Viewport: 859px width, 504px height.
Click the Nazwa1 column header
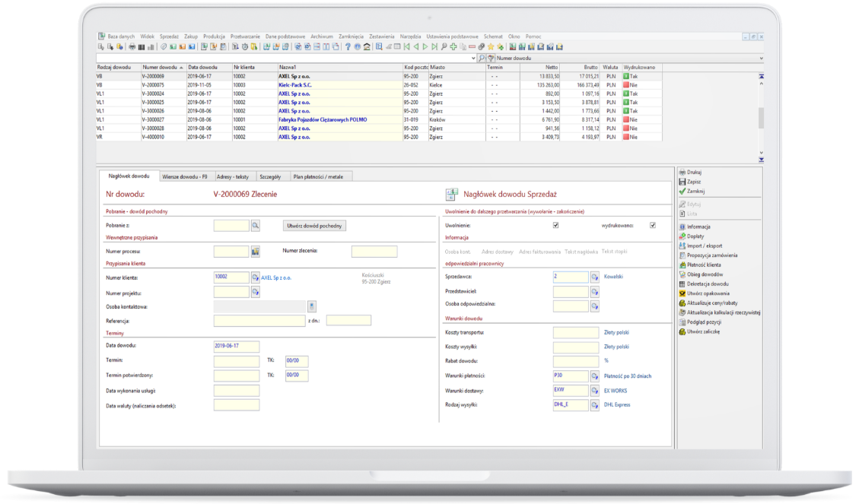(x=339, y=68)
